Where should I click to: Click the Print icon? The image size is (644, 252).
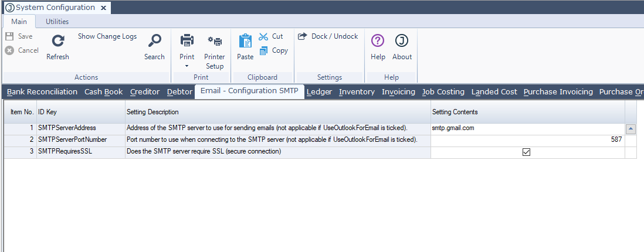[x=187, y=41]
